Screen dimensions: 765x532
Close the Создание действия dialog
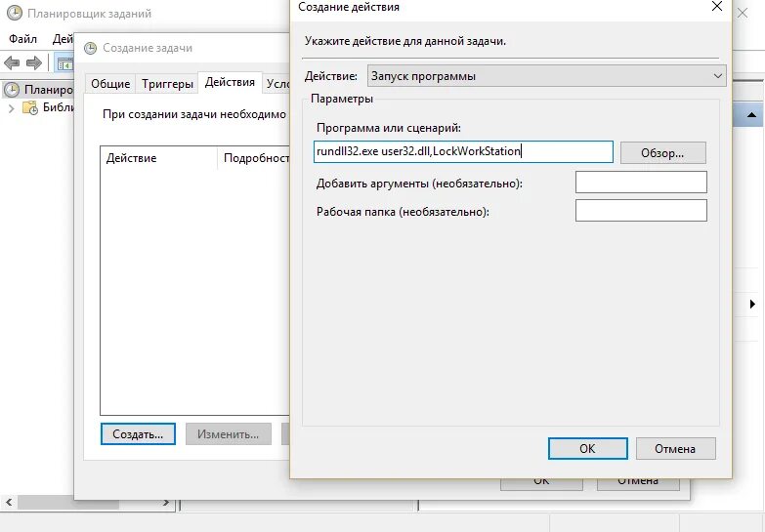click(x=717, y=6)
